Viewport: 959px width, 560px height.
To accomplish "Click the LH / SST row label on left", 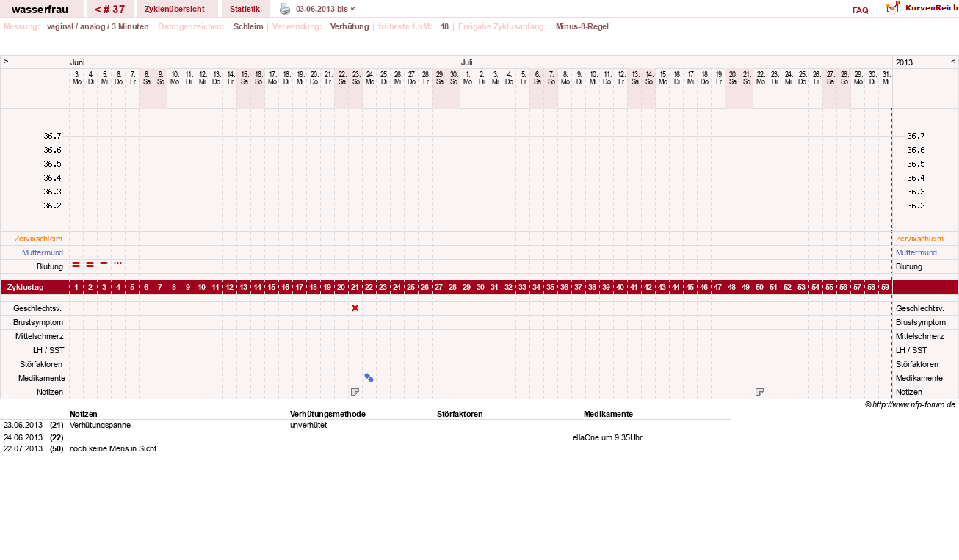I will click(48, 350).
